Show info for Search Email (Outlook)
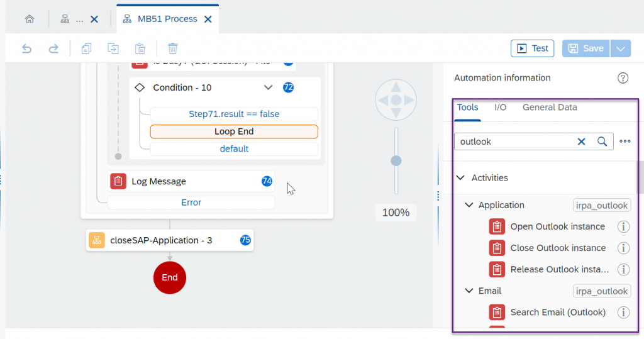This screenshot has width=644, height=339. coord(623,313)
